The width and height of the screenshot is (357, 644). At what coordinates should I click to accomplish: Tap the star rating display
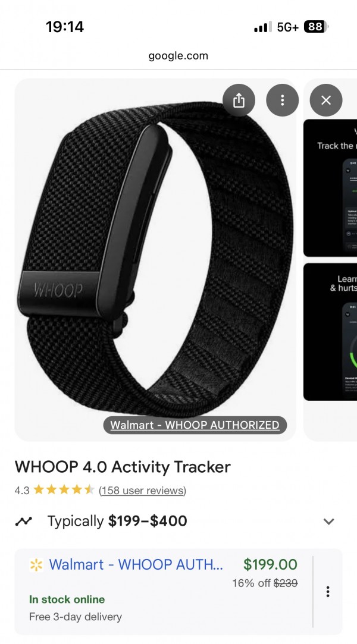tap(64, 489)
